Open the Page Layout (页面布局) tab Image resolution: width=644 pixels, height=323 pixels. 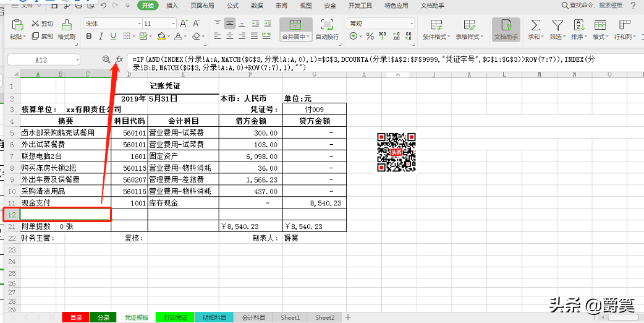coord(202,6)
